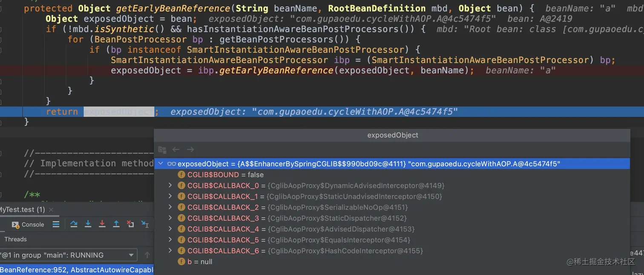Click the highlighted exposedObject in return statement
Image resolution: width=644 pixels, height=275 pixels.
pyautogui.click(x=118, y=112)
